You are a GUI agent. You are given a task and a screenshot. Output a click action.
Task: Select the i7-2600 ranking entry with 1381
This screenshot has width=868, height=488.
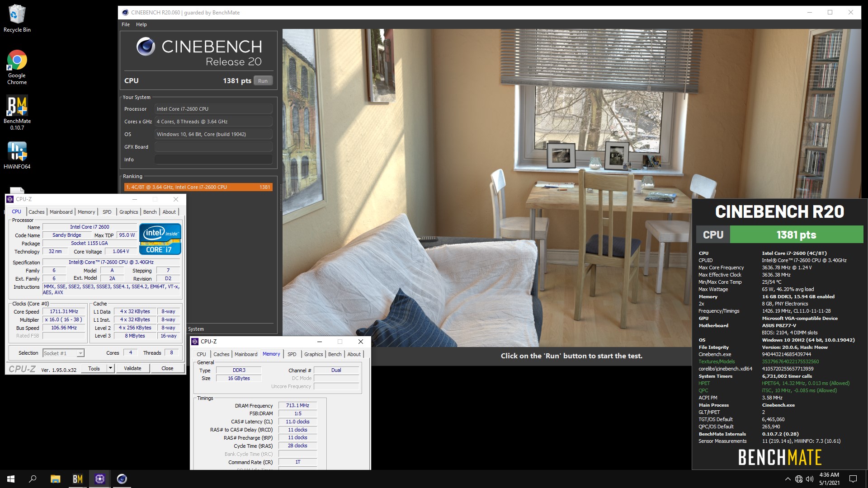pos(198,187)
